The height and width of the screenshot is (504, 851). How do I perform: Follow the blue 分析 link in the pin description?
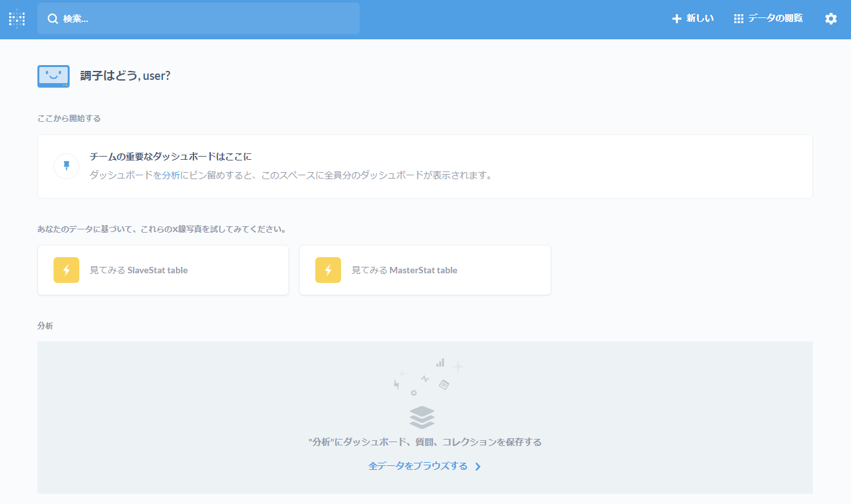click(171, 175)
